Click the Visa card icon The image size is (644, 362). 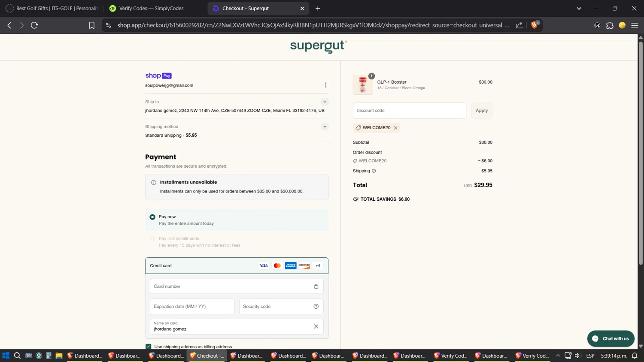[x=264, y=265]
